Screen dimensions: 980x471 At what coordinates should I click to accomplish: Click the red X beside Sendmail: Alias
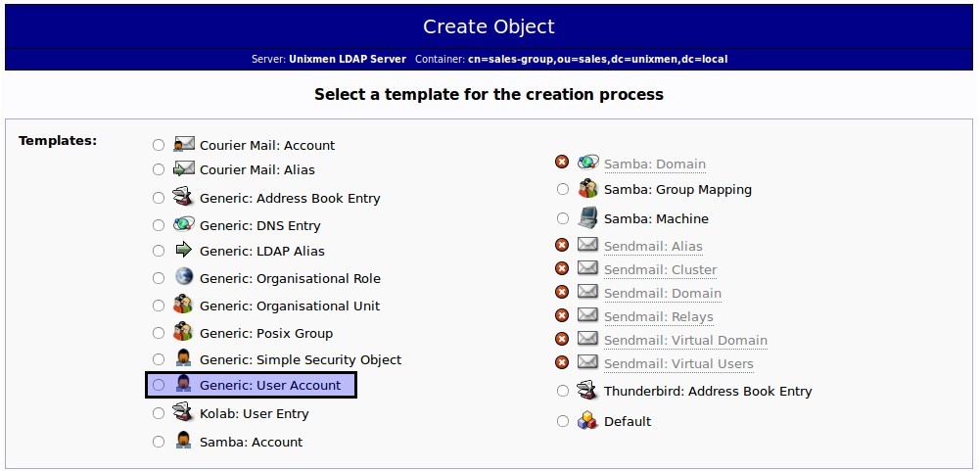(x=562, y=246)
